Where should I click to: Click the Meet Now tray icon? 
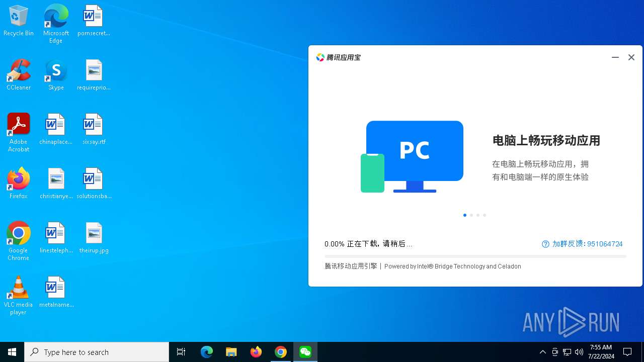555,352
